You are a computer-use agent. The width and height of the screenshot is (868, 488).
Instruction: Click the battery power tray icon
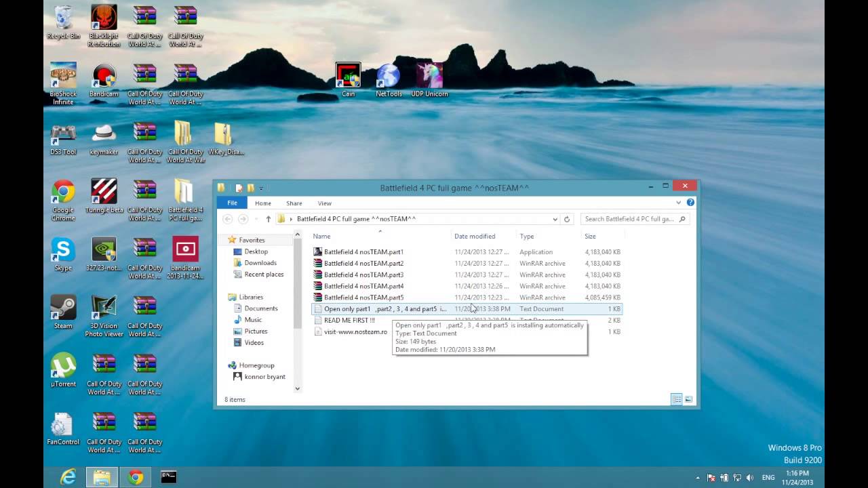724,478
